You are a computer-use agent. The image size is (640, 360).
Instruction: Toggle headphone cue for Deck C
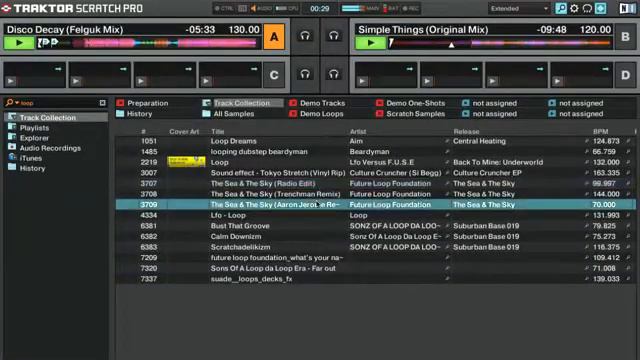[305, 74]
